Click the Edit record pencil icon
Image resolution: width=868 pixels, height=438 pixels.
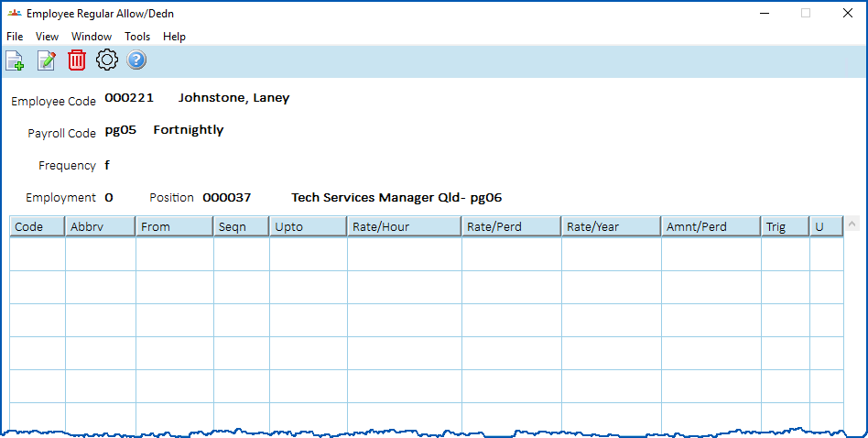pyautogui.click(x=47, y=60)
